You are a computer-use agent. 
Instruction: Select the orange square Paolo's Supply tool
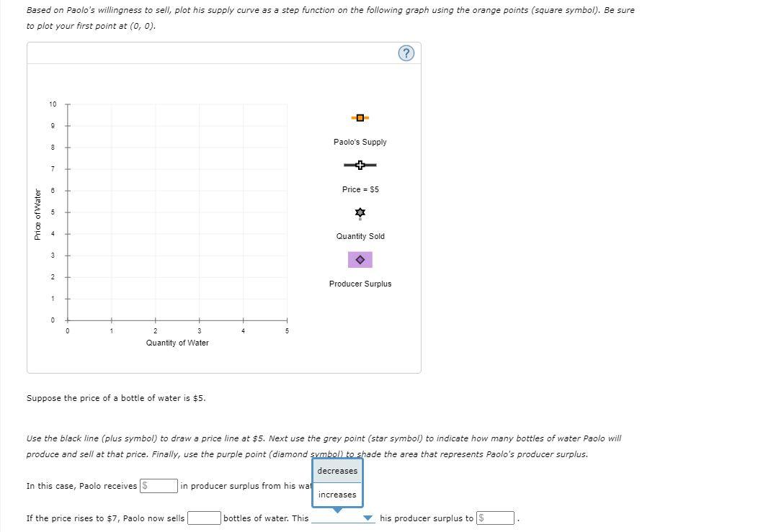coord(360,117)
